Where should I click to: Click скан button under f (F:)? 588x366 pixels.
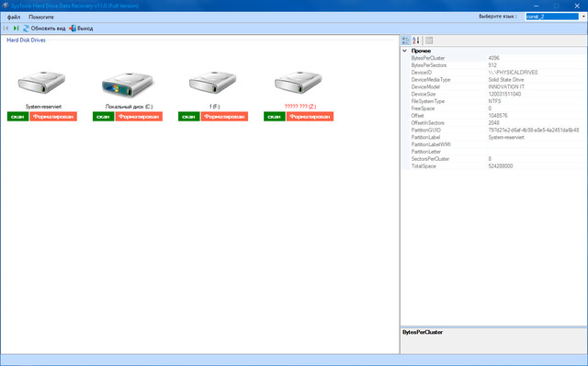click(188, 117)
